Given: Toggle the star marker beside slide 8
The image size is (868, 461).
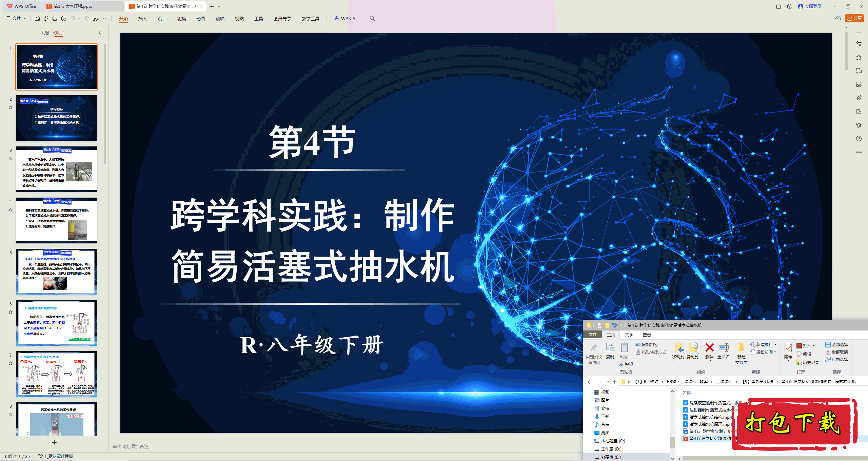Looking at the screenshot, I should coord(11,415).
